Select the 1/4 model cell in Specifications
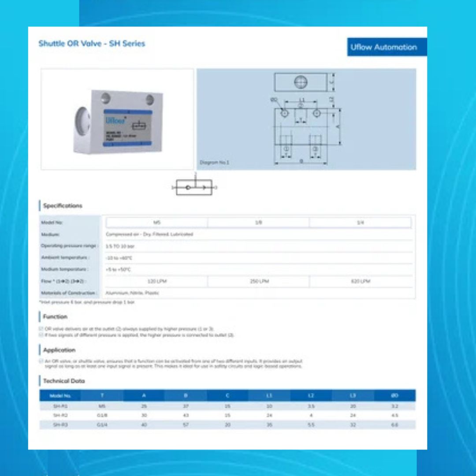 point(361,223)
